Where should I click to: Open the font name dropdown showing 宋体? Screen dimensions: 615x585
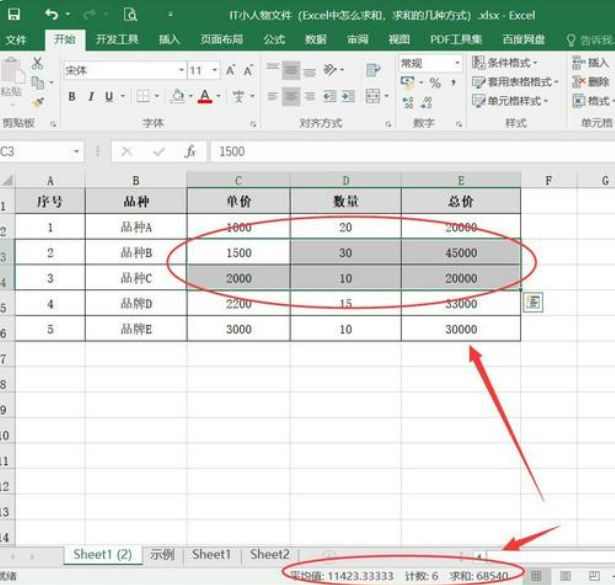click(x=181, y=71)
